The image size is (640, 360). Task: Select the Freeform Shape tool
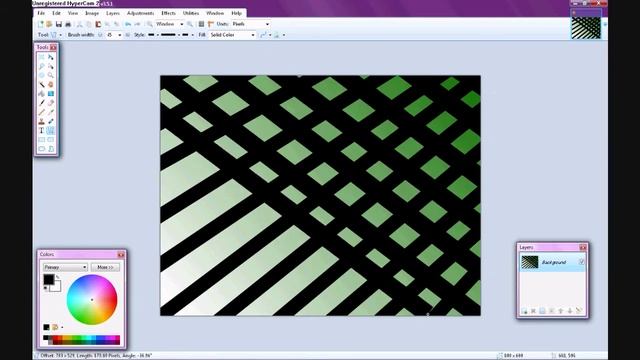51,149
